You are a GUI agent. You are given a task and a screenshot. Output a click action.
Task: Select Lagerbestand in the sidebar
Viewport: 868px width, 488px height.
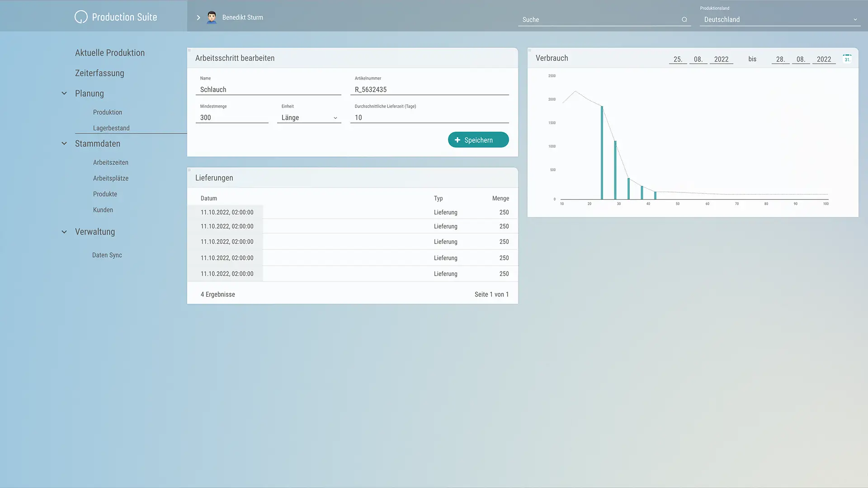(111, 128)
